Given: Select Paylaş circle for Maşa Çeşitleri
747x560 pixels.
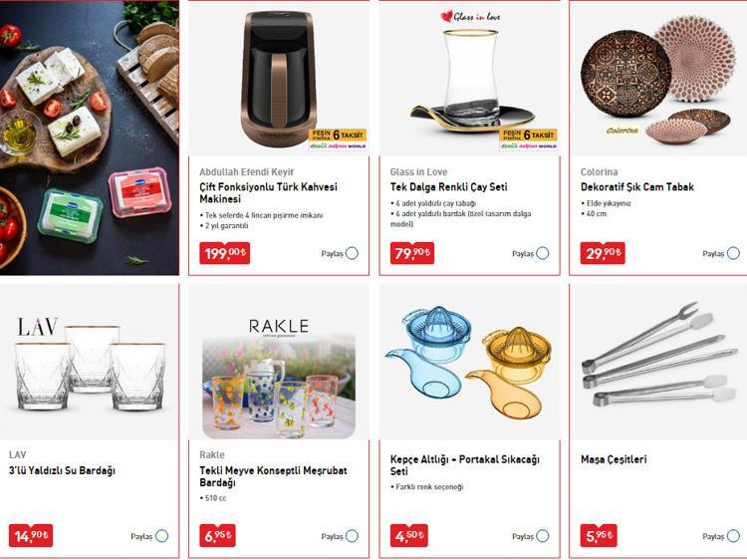Looking at the screenshot, I should pyautogui.click(x=733, y=536).
